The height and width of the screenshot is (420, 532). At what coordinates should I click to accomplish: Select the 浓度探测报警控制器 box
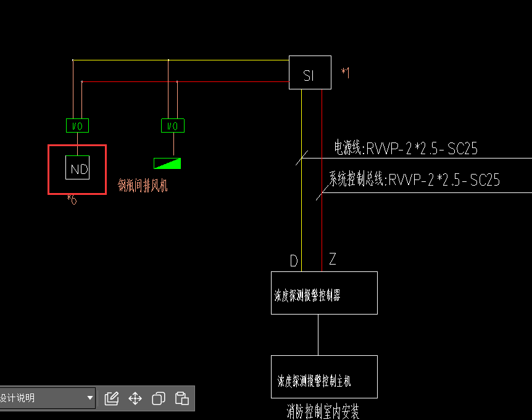(x=324, y=293)
